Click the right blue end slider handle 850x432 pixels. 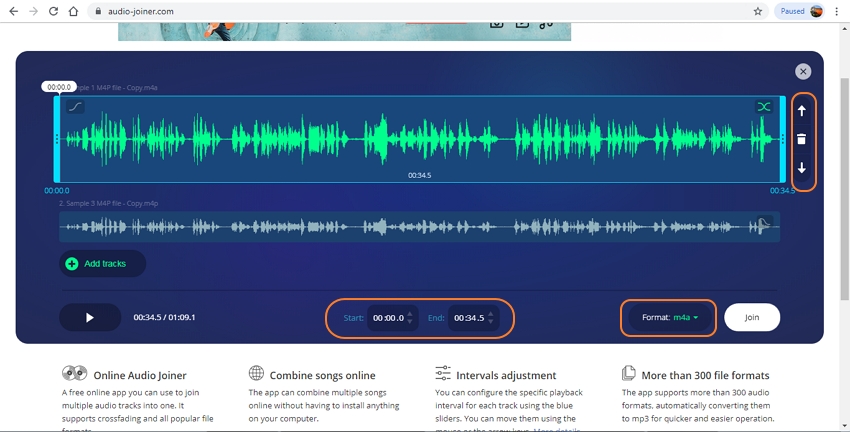coord(782,139)
